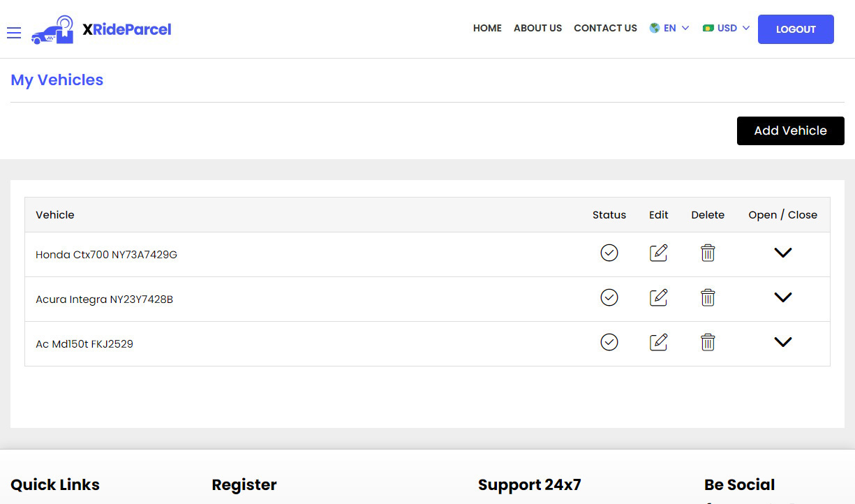Viewport: 855px width, 504px height.
Task: Toggle status of Ac Md150t
Action: pos(609,342)
